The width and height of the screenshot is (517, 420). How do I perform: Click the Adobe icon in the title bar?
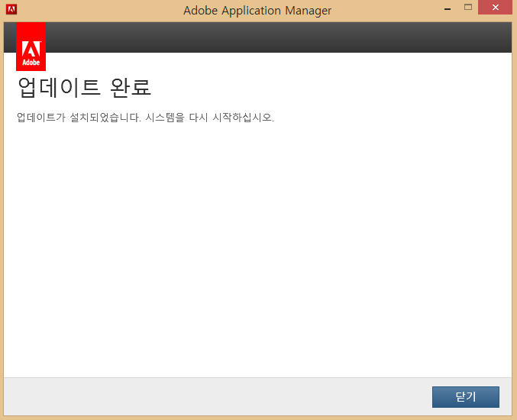pos(11,10)
